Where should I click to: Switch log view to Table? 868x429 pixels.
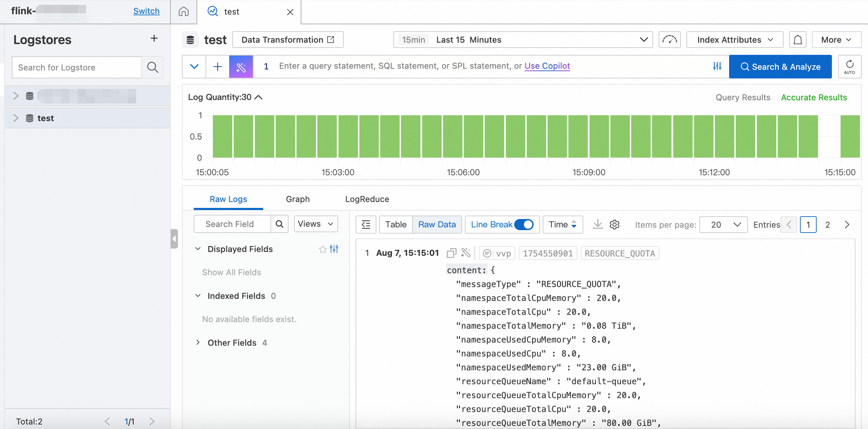click(x=395, y=225)
